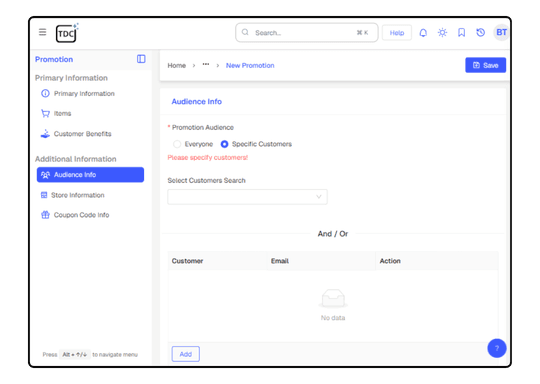The width and height of the screenshot is (540, 384).
Task: Click the New Promotion breadcrumb
Action: (250, 65)
